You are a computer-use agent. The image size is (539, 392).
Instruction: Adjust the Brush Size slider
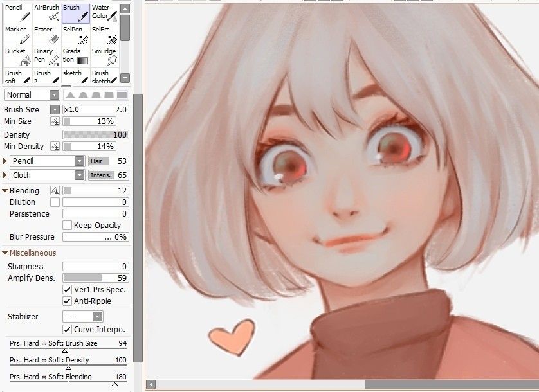pos(96,110)
